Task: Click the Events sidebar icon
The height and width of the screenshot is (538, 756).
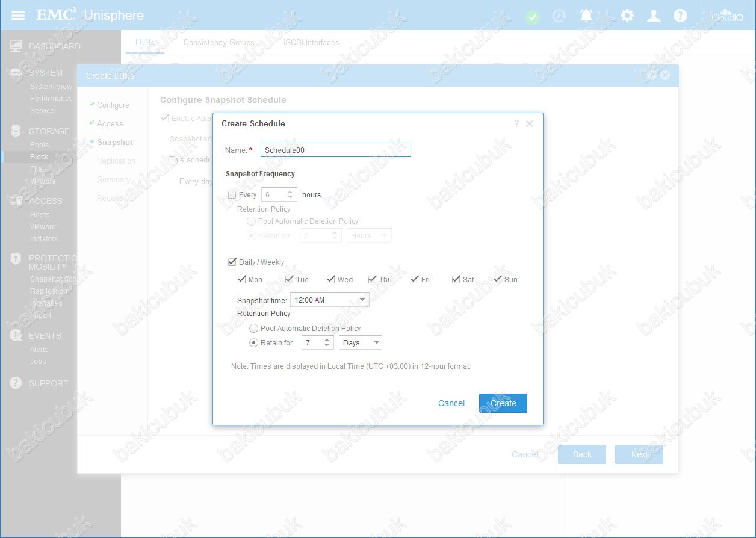Action: [16, 336]
